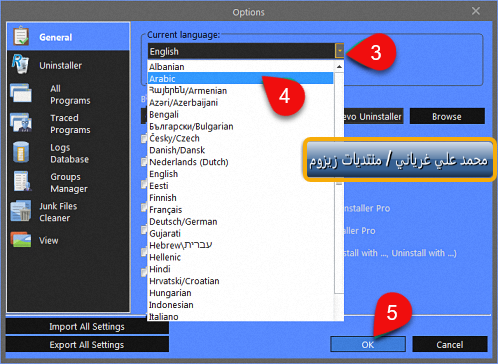The image size is (498, 364).
Task: Open the Groups Manager section
Action: [69, 183]
